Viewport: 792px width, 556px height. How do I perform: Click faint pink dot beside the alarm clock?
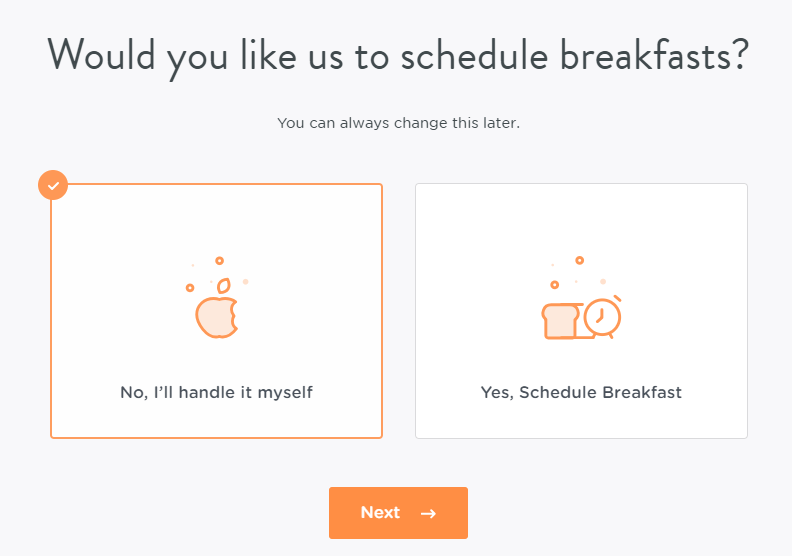604,281
